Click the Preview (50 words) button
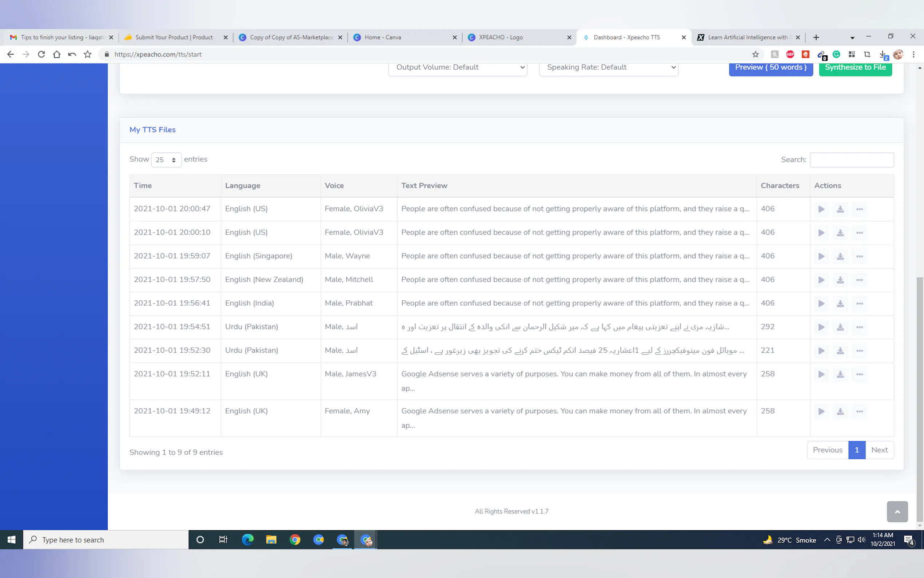Viewport: 924px width, 578px height. (x=770, y=68)
